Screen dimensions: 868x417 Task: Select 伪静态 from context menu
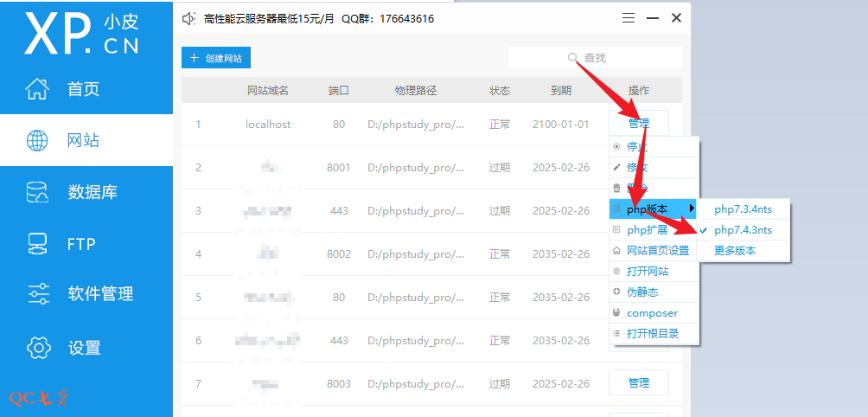click(641, 292)
